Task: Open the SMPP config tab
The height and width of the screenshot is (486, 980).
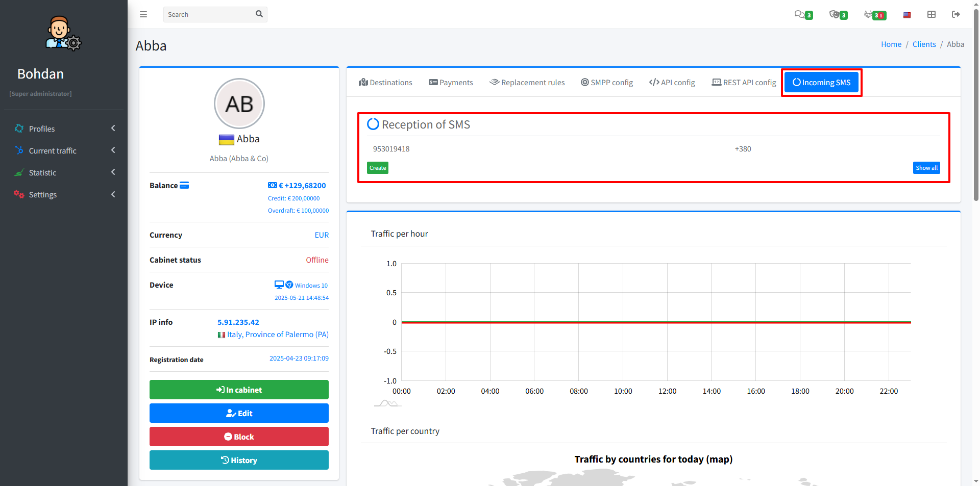Action: 607,83
